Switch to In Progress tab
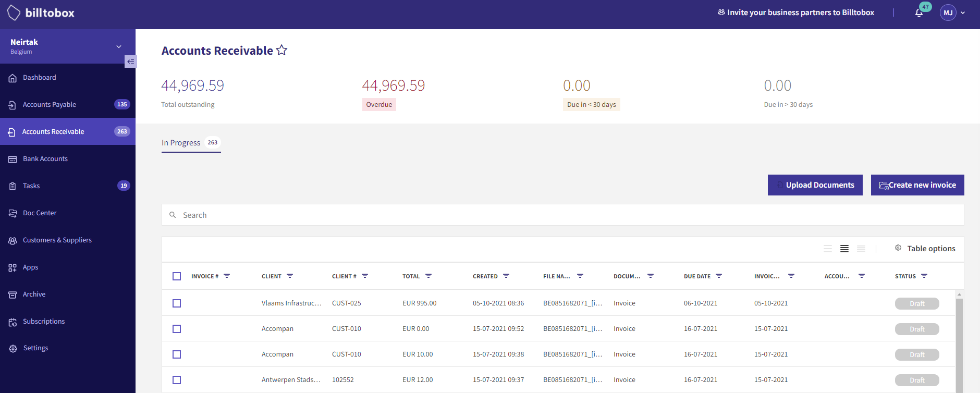The height and width of the screenshot is (393, 980). point(191,143)
